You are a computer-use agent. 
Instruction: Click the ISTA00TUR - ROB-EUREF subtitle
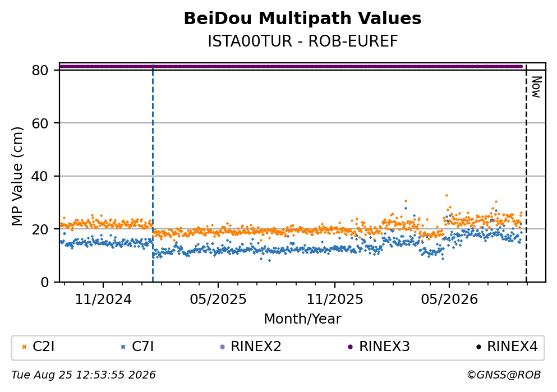pos(303,41)
